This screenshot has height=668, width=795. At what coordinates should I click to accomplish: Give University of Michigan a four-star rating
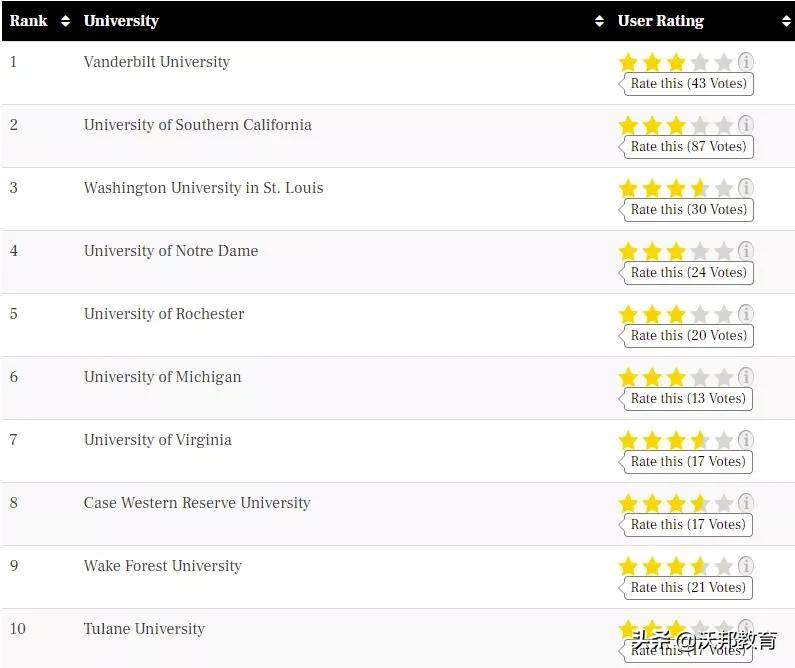coord(700,377)
